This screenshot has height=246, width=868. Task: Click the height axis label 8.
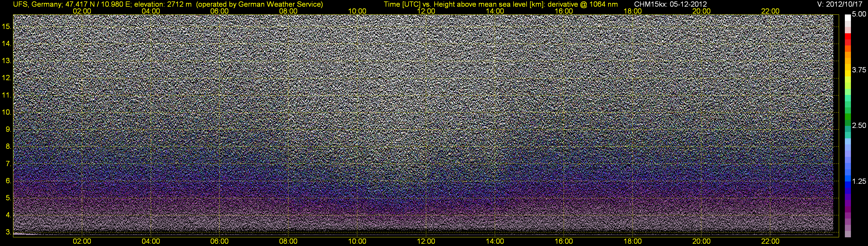[8, 147]
